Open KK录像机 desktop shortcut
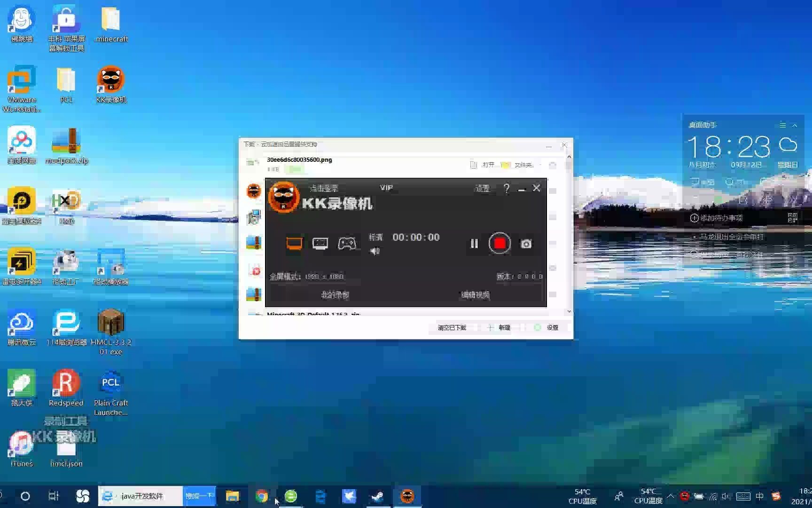Screen dimensions: 812x508 (111, 85)
